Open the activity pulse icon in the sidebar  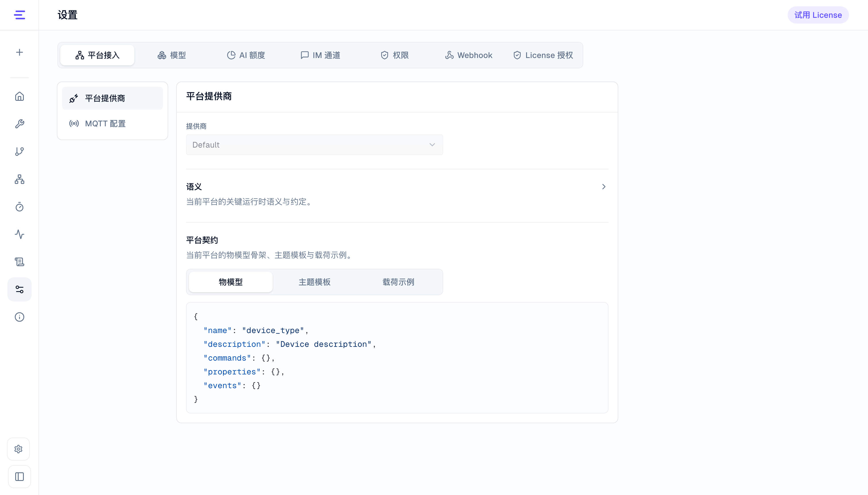[19, 234]
